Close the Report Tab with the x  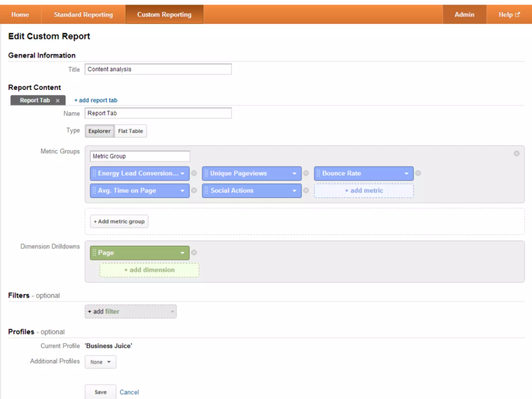tap(58, 101)
